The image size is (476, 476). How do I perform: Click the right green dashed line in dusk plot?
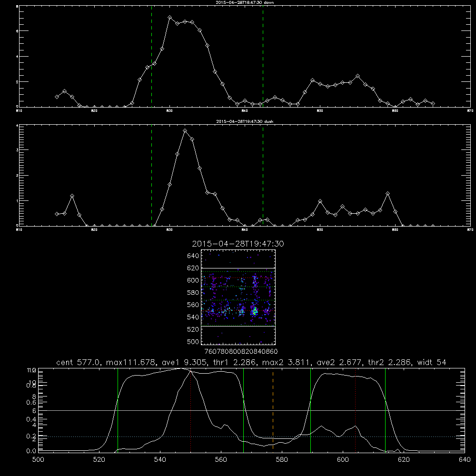tap(263, 175)
